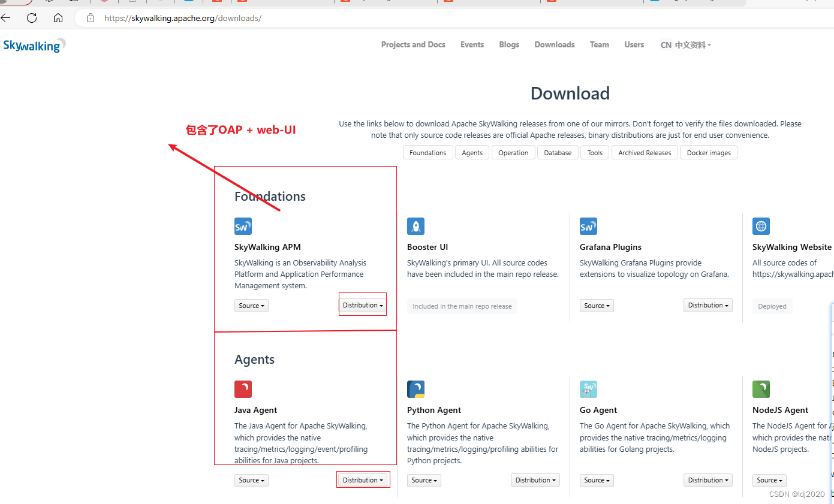Jump to Operation section button

click(513, 152)
